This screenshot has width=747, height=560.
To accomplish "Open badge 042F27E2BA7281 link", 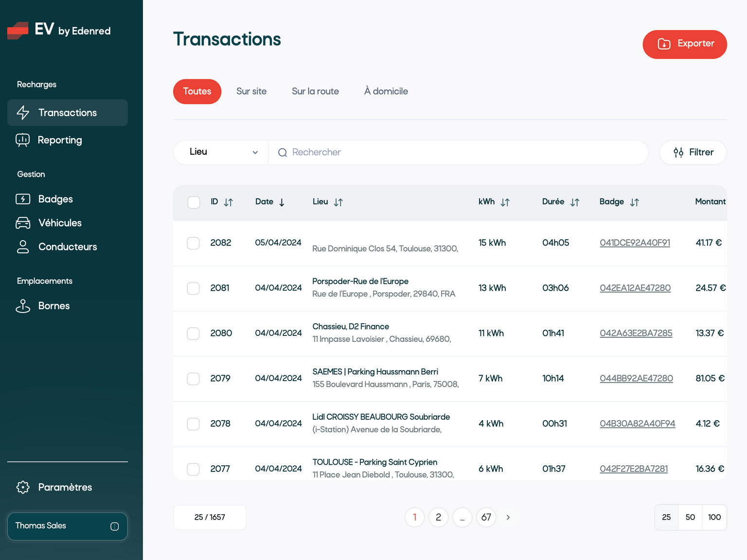I will pos(634,469).
